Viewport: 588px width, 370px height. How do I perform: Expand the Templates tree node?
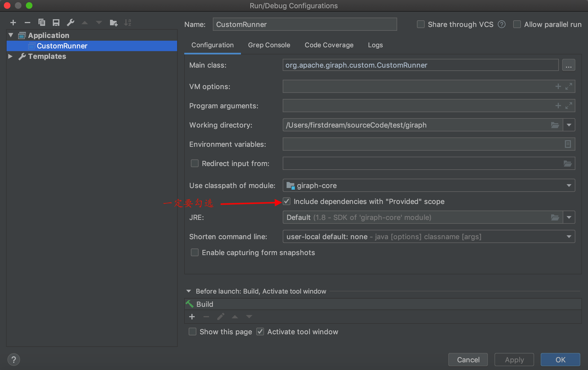(x=10, y=56)
